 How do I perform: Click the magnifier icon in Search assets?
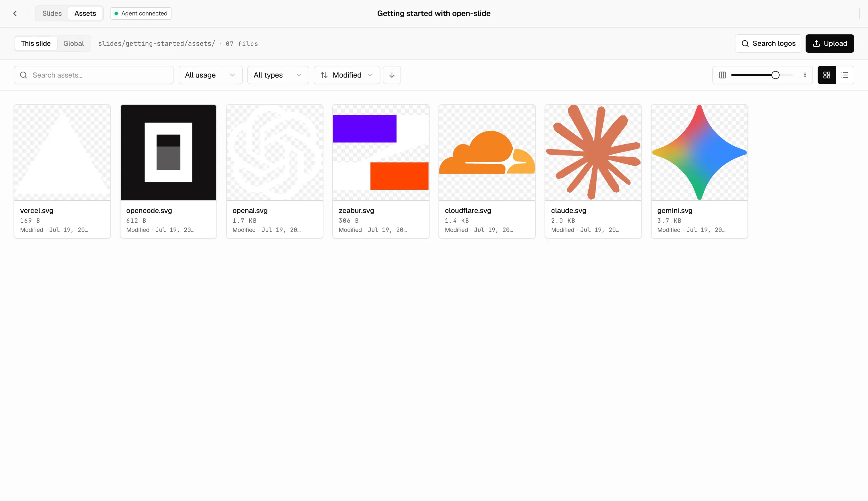23,75
